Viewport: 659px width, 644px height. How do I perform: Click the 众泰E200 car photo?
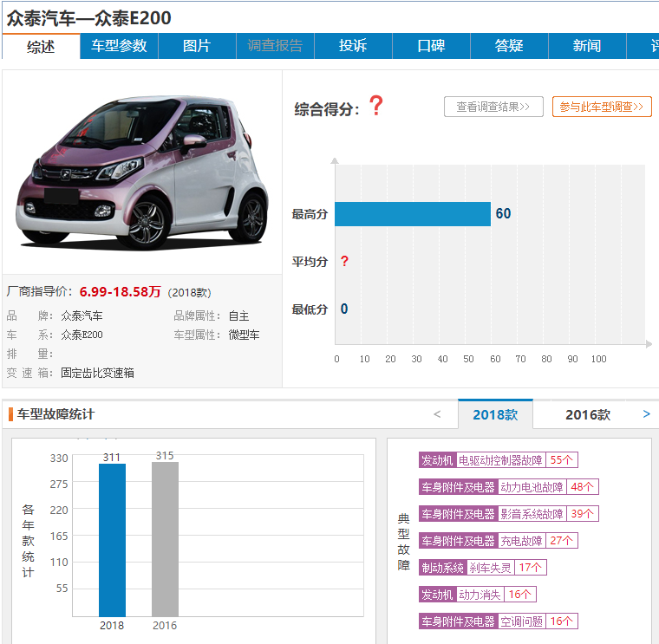tap(142, 172)
